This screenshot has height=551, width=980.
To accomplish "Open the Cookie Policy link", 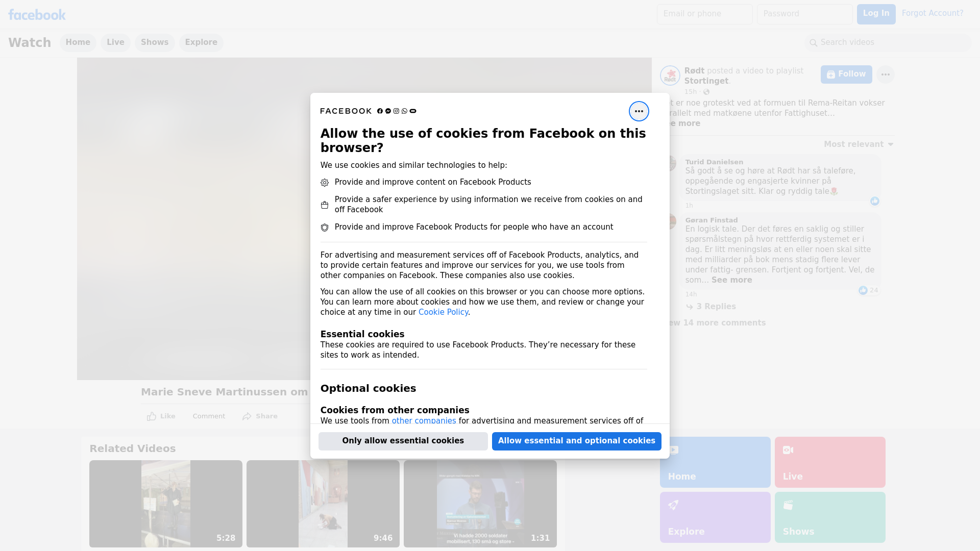I will pyautogui.click(x=443, y=312).
